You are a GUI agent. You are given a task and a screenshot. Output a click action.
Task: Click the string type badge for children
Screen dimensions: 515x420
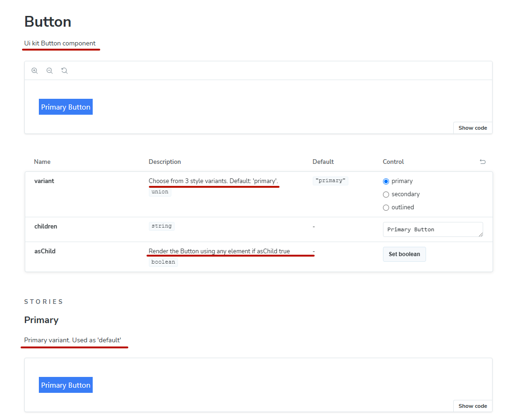pyautogui.click(x=162, y=226)
